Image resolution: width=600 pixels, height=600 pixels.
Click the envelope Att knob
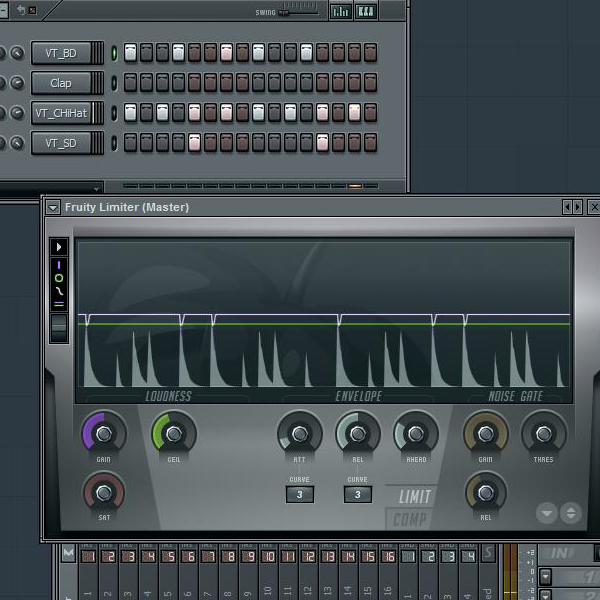tap(300, 434)
